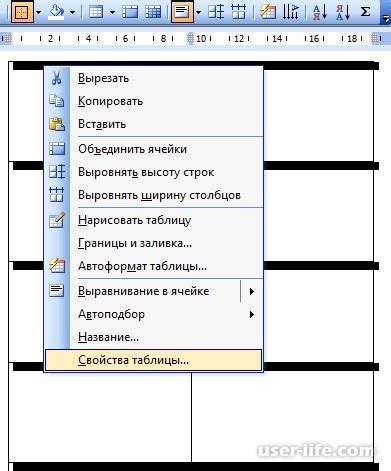Image resolution: width=391 pixels, height=471 pixels.
Task: Expand the Автоподбор submenu
Action: pyautogui.click(x=153, y=314)
